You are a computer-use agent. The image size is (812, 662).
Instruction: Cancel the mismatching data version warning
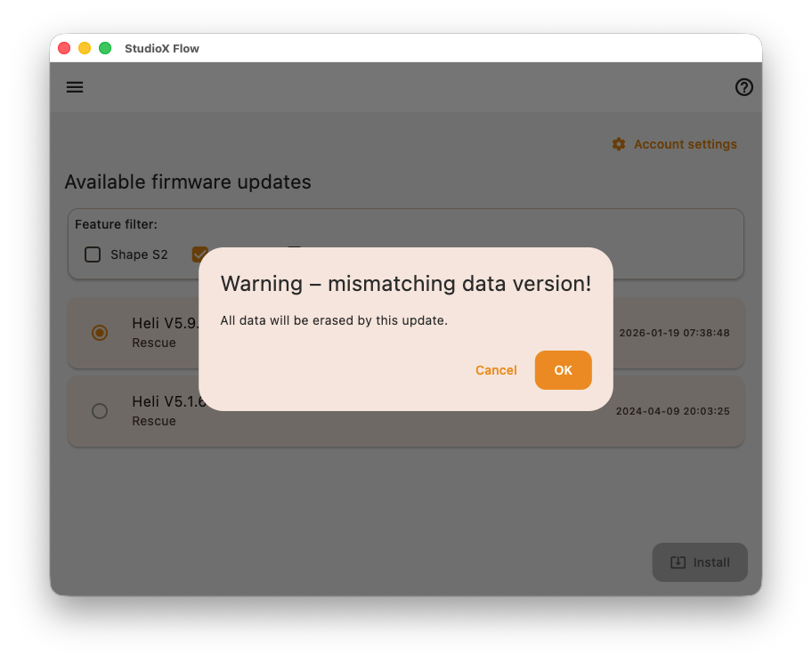(x=496, y=370)
